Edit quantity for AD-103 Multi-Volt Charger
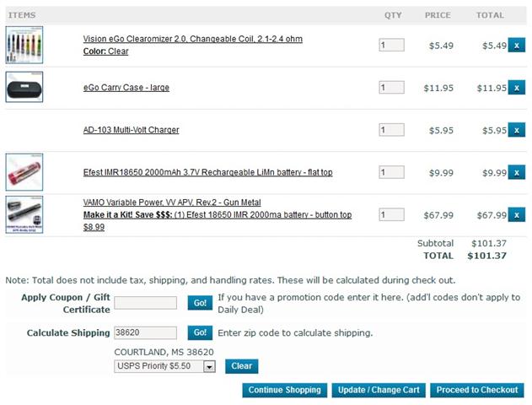Image resolution: width=532 pixels, height=405 pixels. [x=391, y=130]
